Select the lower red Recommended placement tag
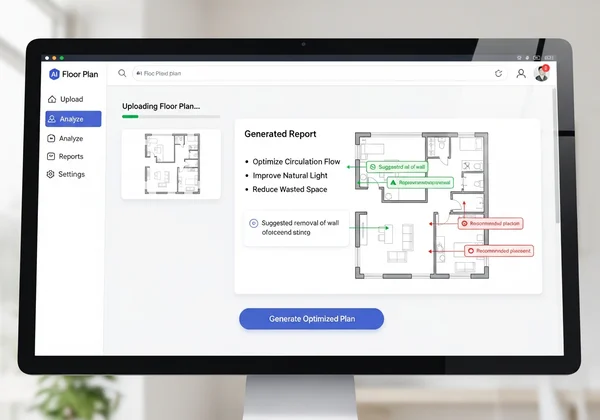This screenshot has width=600, height=420. click(499, 251)
